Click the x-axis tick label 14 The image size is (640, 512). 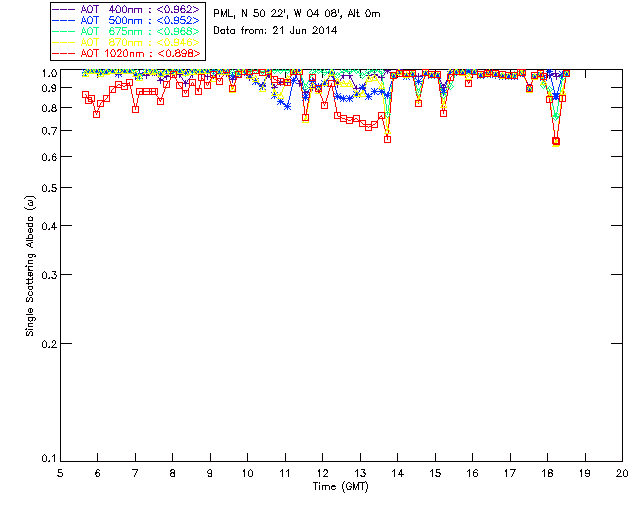pos(398,473)
